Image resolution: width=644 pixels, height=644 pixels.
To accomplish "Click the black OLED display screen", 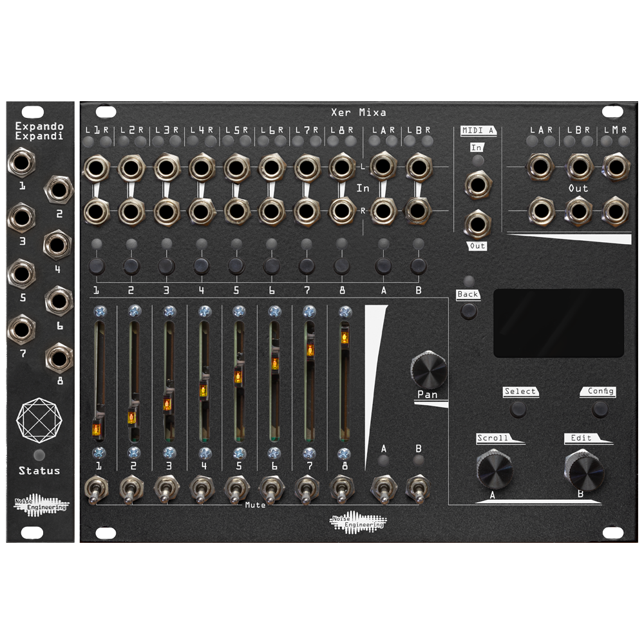I will [558, 323].
